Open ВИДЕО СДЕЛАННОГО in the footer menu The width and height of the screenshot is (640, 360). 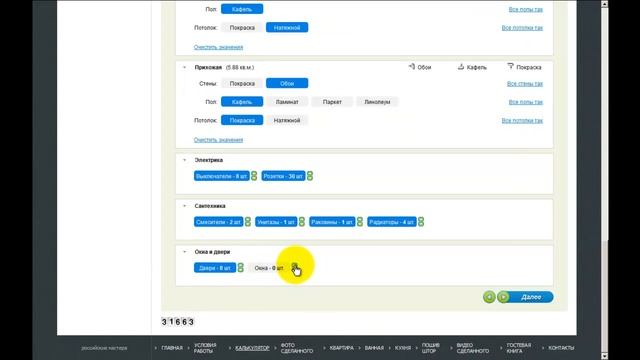point(473,348)
